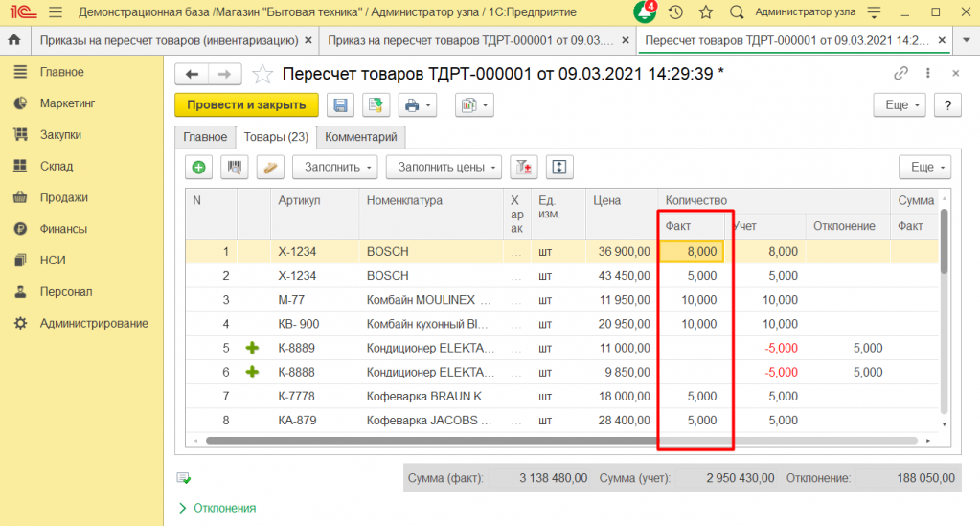Add a new row with green plus icon
The width and height of the screenshot is (980, 526).
[198, 167]
